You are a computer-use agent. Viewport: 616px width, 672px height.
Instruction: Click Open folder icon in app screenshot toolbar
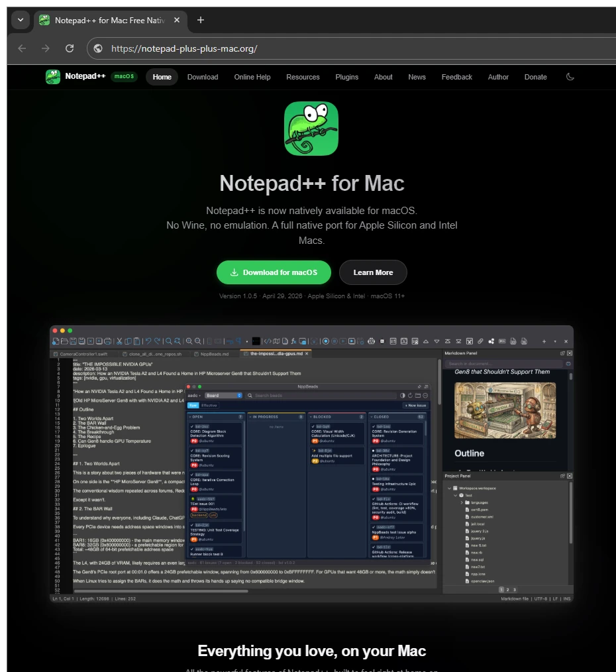pyautogui.click(x=64, y=341)
